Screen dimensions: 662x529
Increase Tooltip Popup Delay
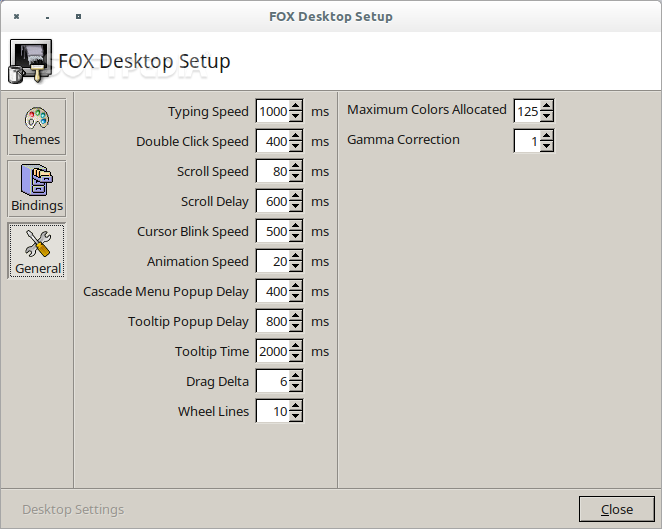[x=296, y=316]
